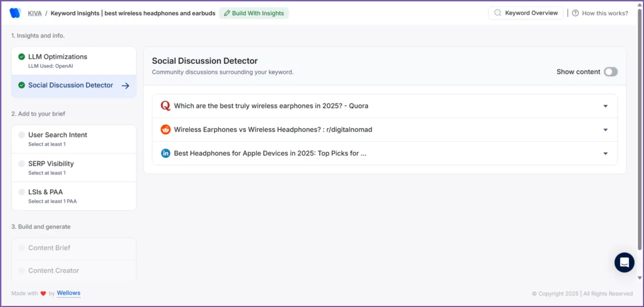This screenshot has height=307, width=644.
Task: Click the Build With Insights button
Action: click(x=254, y=13)
